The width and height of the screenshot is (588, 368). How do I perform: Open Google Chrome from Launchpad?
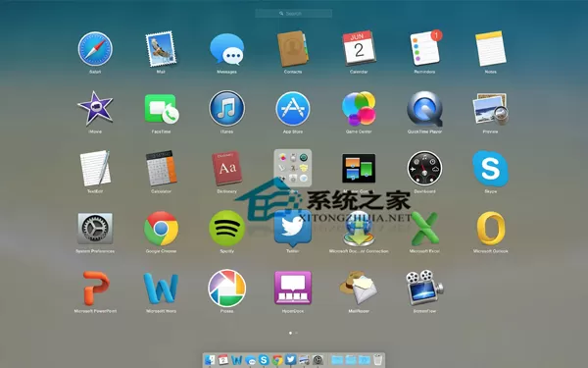coord(162,229)
